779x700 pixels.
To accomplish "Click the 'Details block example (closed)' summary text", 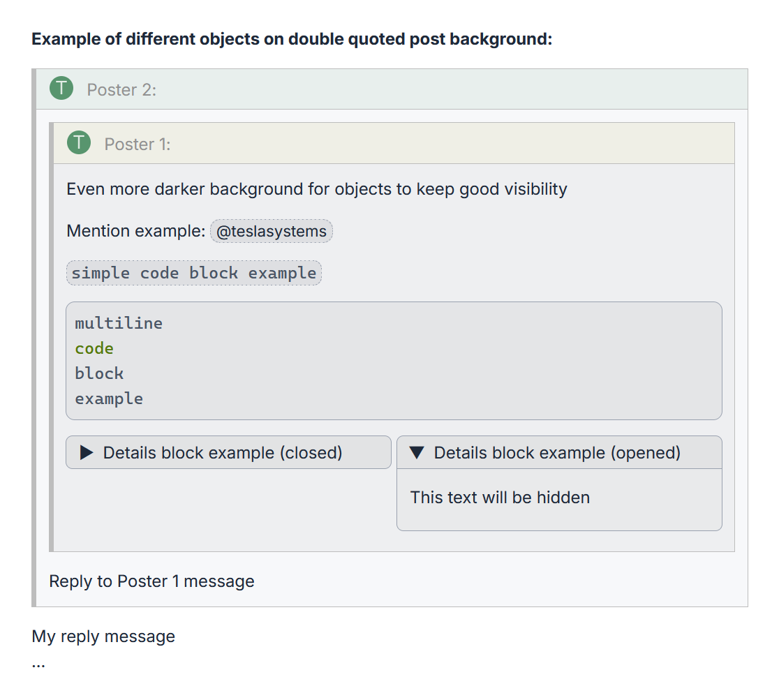I will [223, 453].
